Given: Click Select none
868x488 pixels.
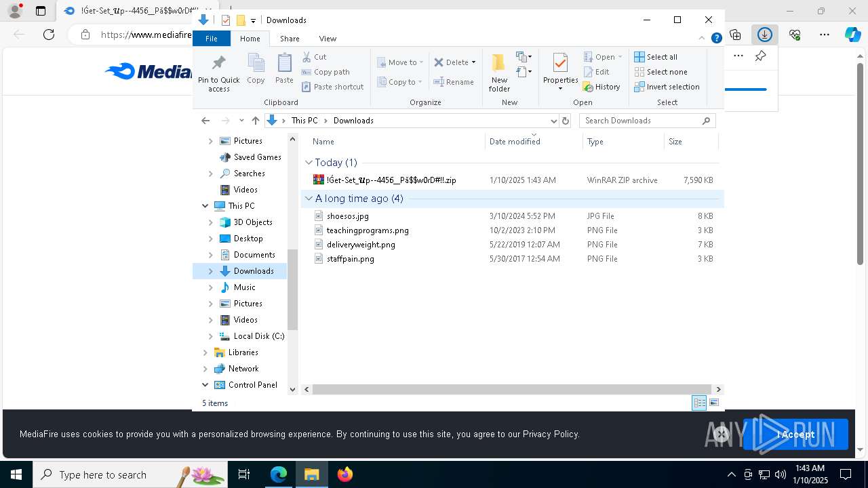Looking at the screenshot, I should (x=660, y=72).
